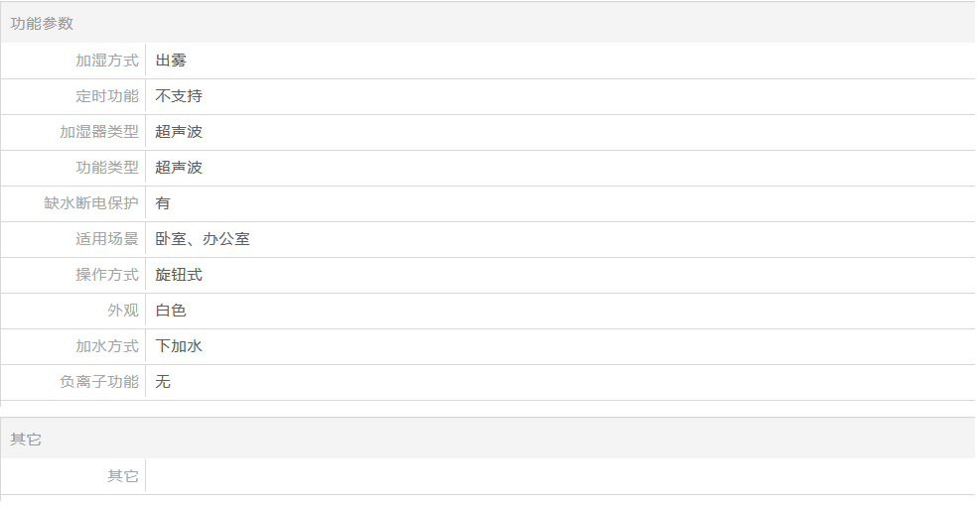This screenshot has width=980, height=505.
Task: Click the 功能参数 section header
Action: 42,23
